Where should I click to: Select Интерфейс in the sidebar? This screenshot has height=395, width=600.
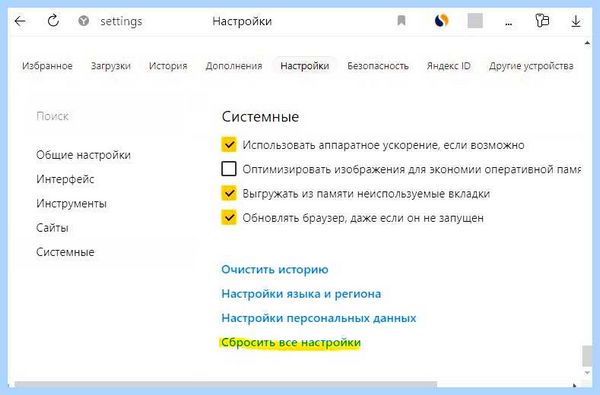coord(65,179)
